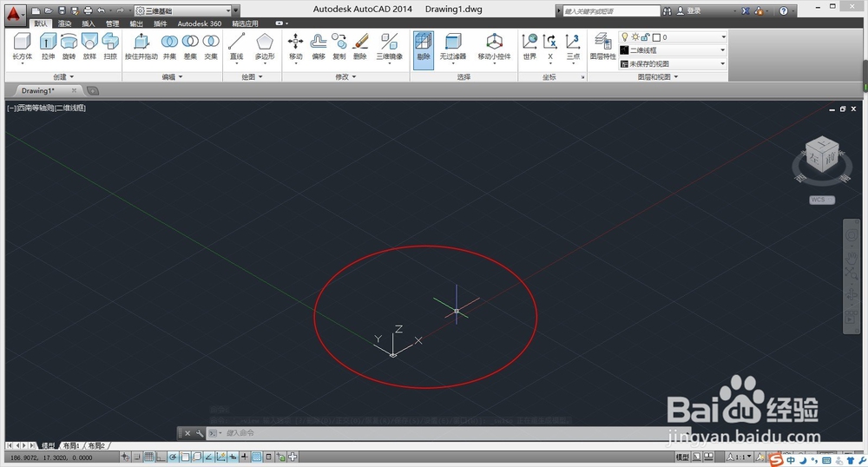The height and width of the screenshot is (467, 868).
Task: Click the Intersect (交集) tool
Action: click(211, 47)
